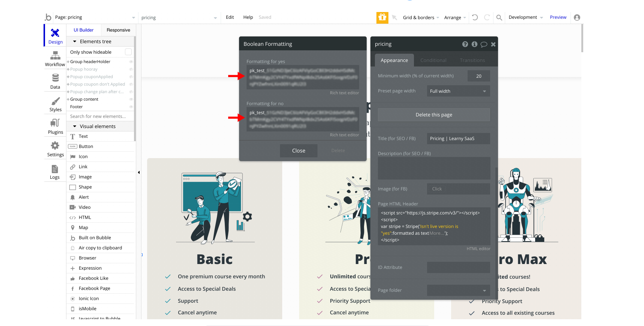Edit the Title for SEO field
The width and height of the screenshot is (644, 326).
pos(458,139)
